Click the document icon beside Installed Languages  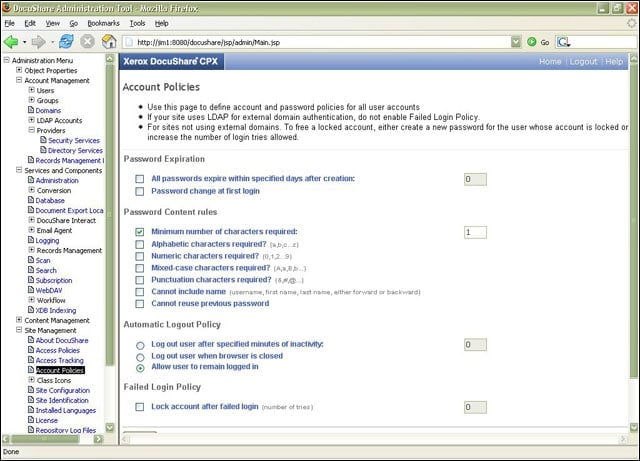31,410
